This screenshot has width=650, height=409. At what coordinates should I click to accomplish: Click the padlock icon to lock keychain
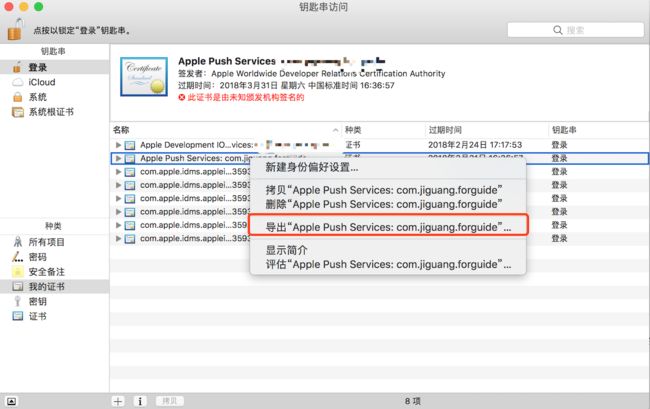pyautogui.click(x=15, y=29)
